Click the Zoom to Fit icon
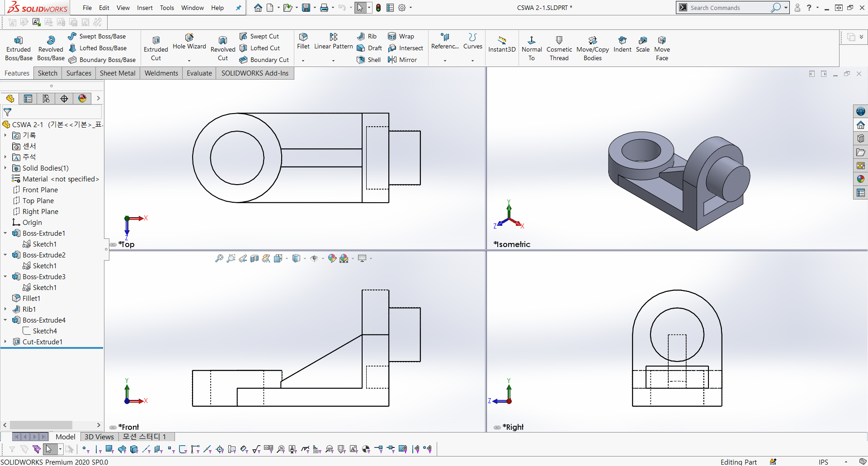 click(219, 258)
